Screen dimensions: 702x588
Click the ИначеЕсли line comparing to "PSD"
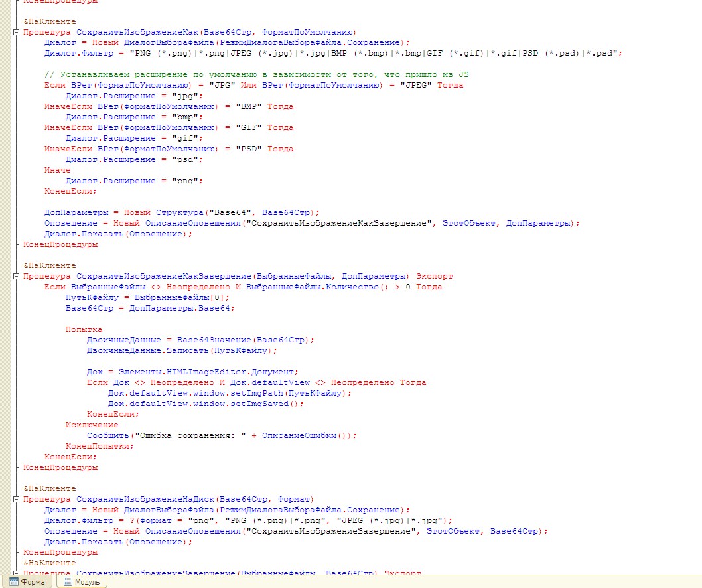[169, 149]
